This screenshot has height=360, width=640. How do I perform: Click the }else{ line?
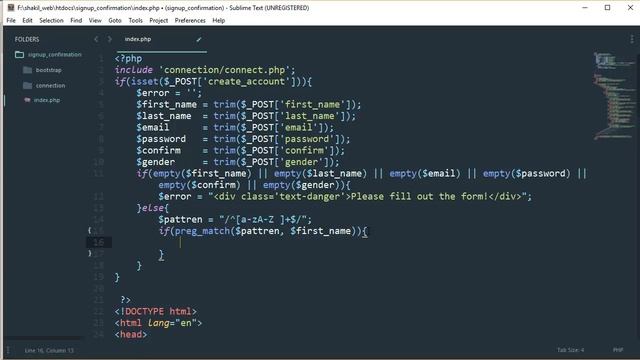[x=153, y=208]
